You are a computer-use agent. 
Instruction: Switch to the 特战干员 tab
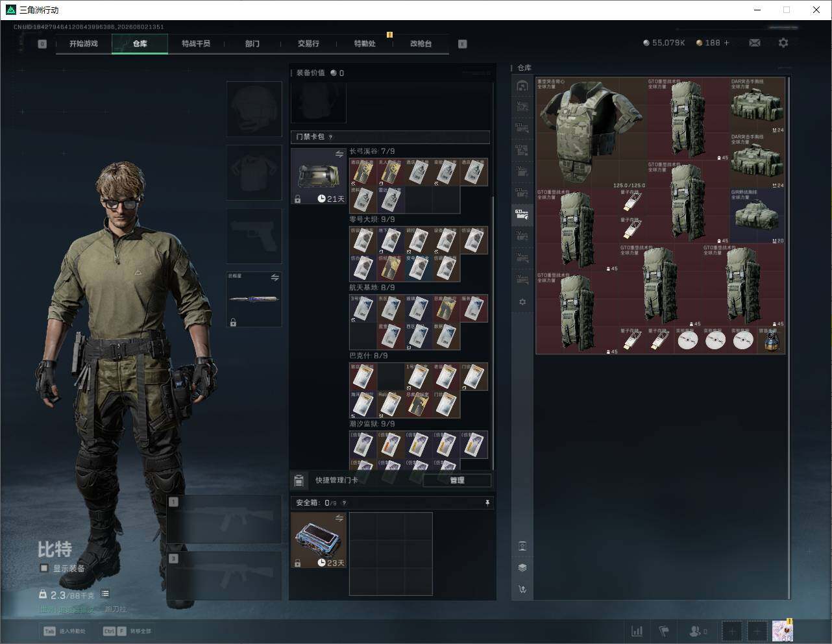196,43
